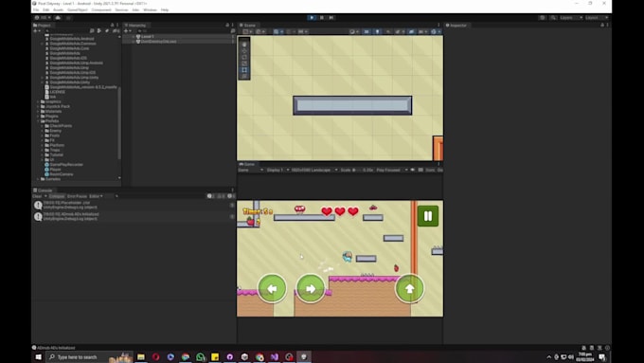Expand the Level 1 scene in Hierarchy
The width and height of the screenshot is (644, 363).
click(134, 37)
